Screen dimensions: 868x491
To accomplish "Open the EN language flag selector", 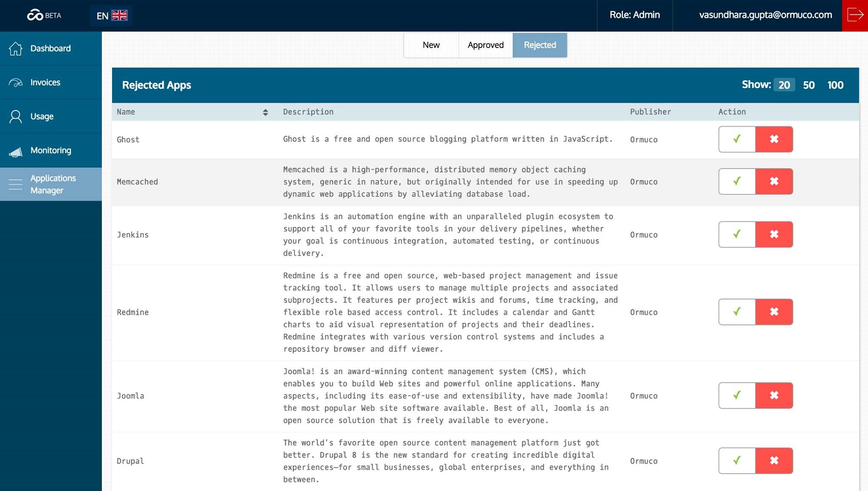I will pyautogui.click(x=112, y=16).
